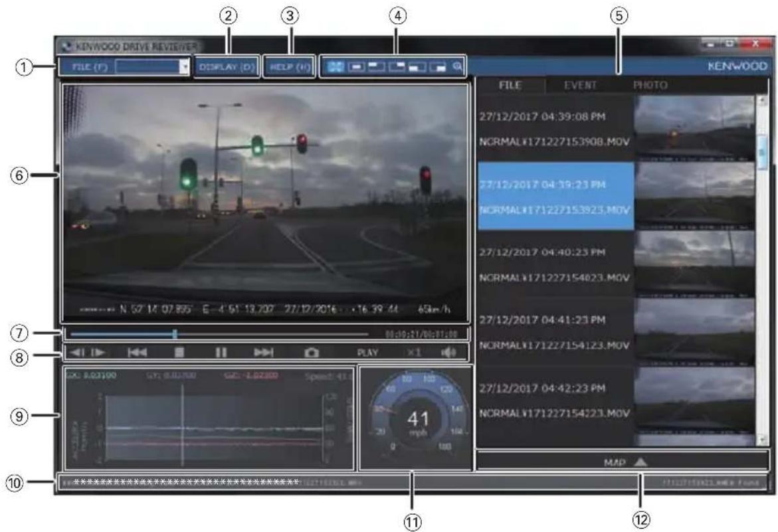The image size is (778, 532).
Task: Select the sixth display layout icon
Action: pos(438,66)
